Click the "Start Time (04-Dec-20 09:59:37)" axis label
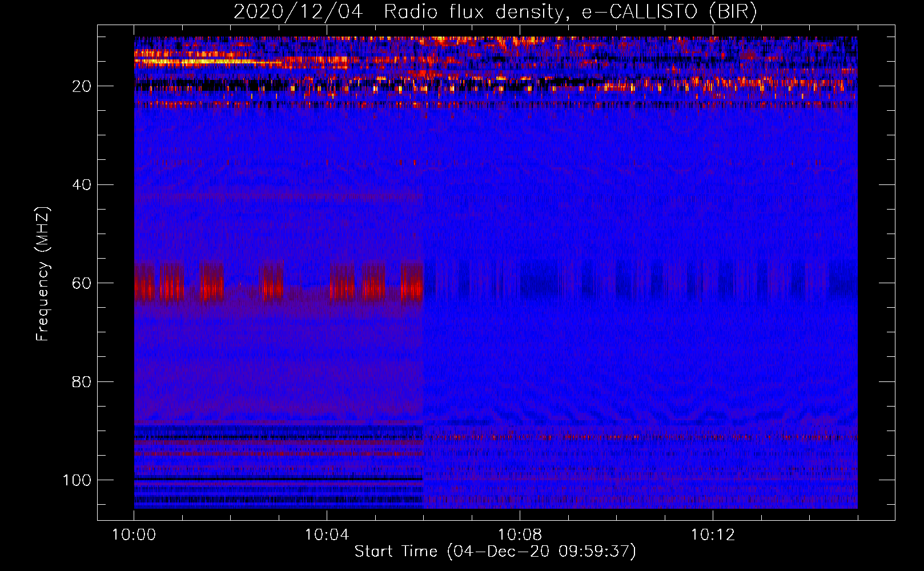 click(x=495, y=552)
